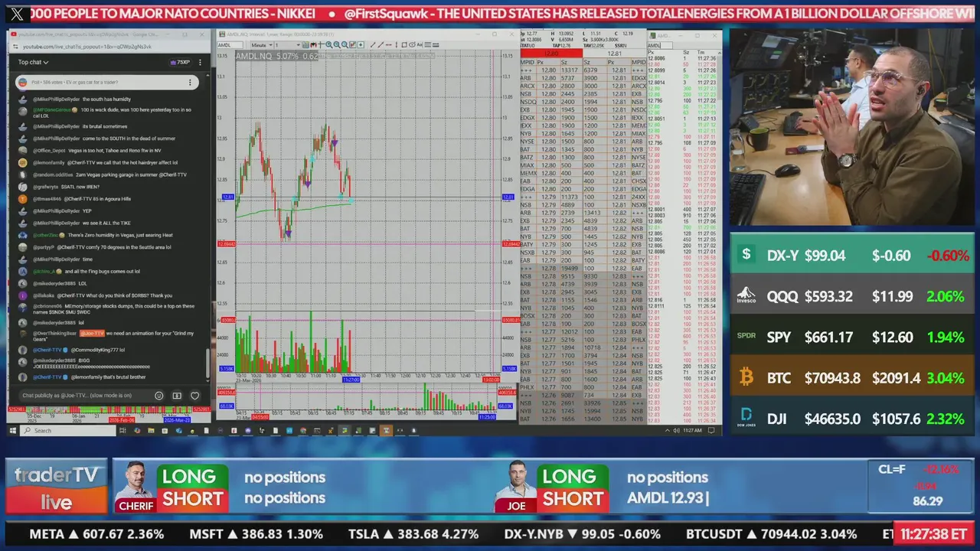Select the second diagonal trend line tool
Image resolution: width=980 pixels, height=551 pixels.
tap(381, 45)
